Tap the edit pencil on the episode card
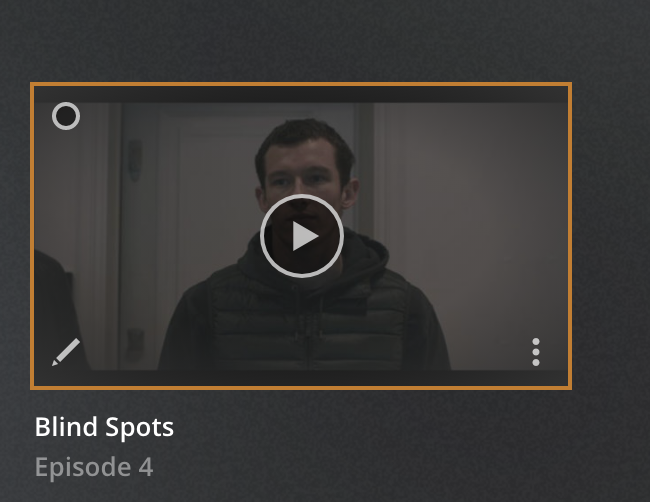Viewport: 650px width, 502px height. (66, 352)
